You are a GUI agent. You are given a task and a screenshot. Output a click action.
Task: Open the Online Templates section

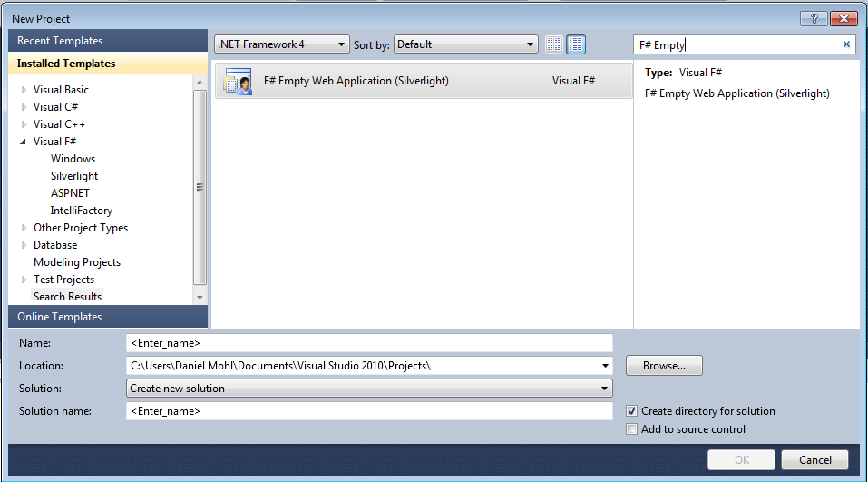click(108, 317)
